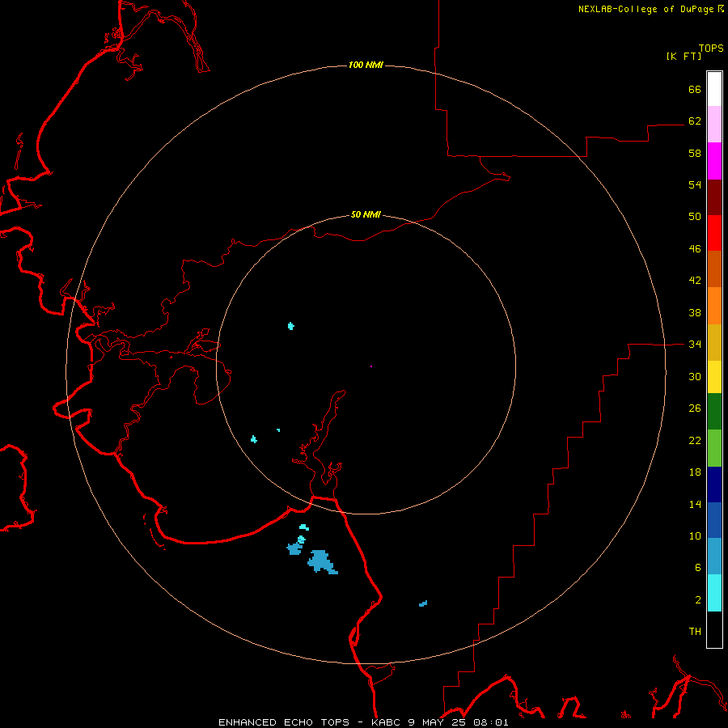Click the magenta radar site dot
The width and height of the screenshot is (728, 728).
pos(371,366)
